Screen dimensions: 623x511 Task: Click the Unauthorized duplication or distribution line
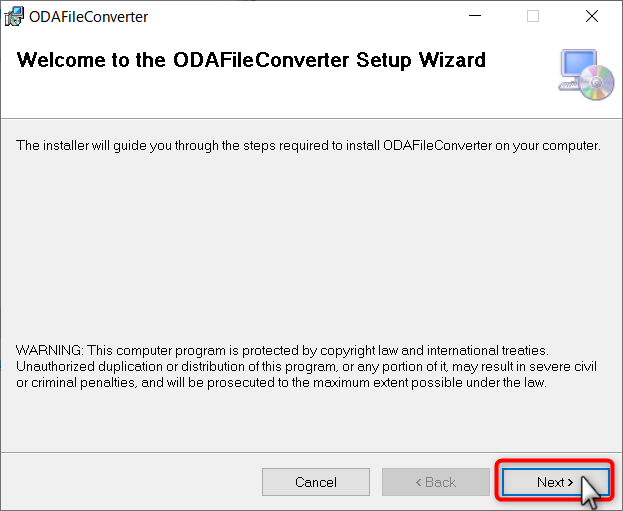click(x=306, y=366)
